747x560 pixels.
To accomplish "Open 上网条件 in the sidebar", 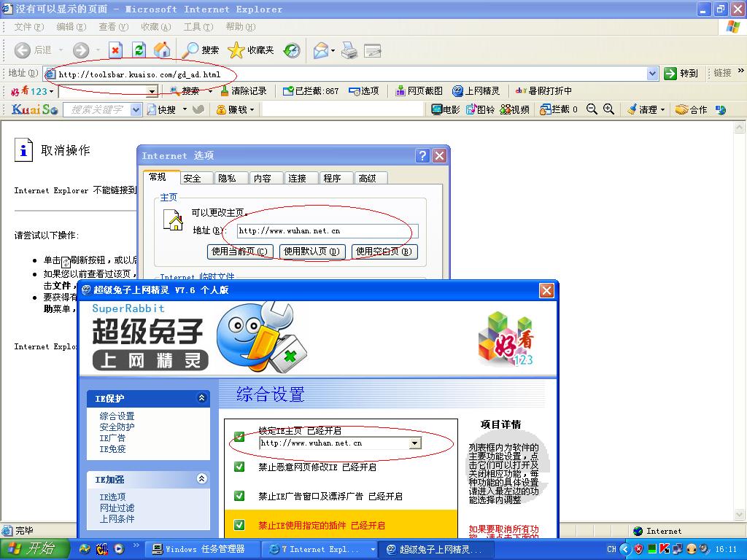I will click(x=117, y=519).
